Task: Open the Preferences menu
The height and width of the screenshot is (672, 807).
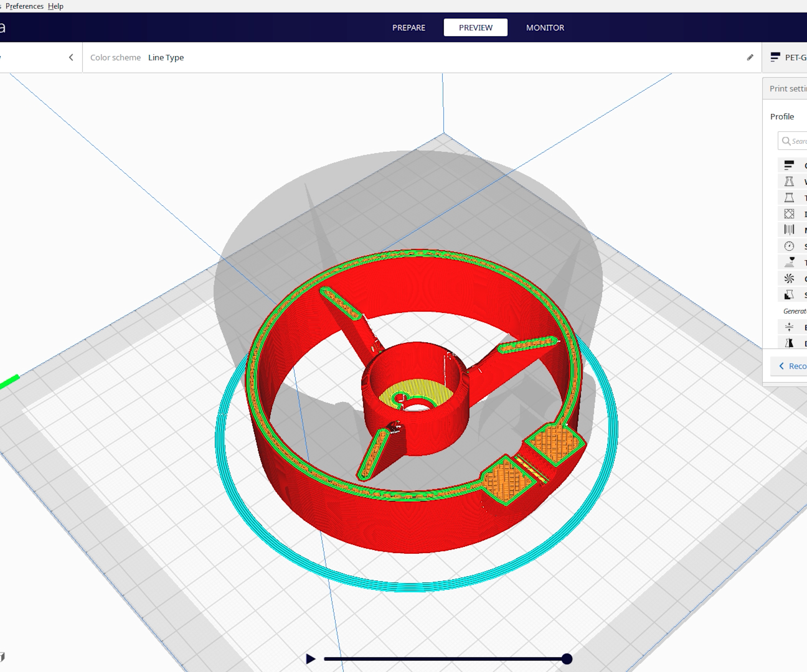Action: (x=24, y=6)
